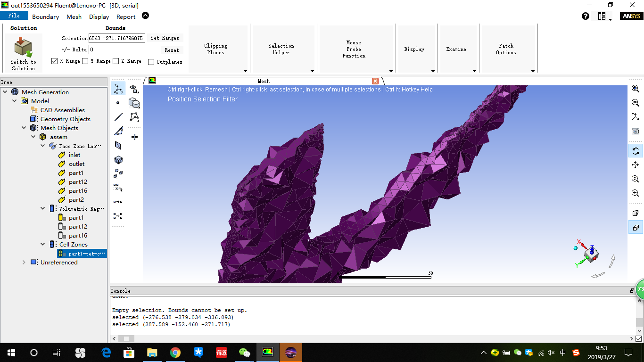Image resolution: width=644 pixels, height=362 pixels.
Task: Activate the zone selection filter cube
Action: (118, 160)
